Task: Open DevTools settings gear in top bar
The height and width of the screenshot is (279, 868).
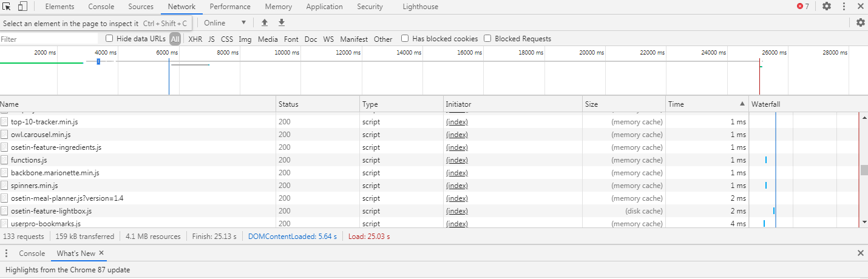Action: [827, 7]
